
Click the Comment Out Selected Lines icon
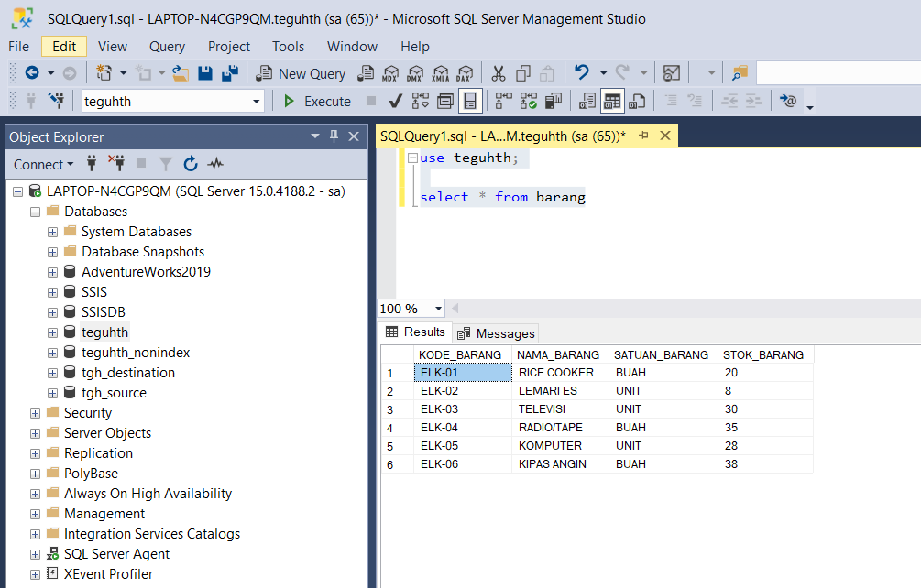coord(671,101)
